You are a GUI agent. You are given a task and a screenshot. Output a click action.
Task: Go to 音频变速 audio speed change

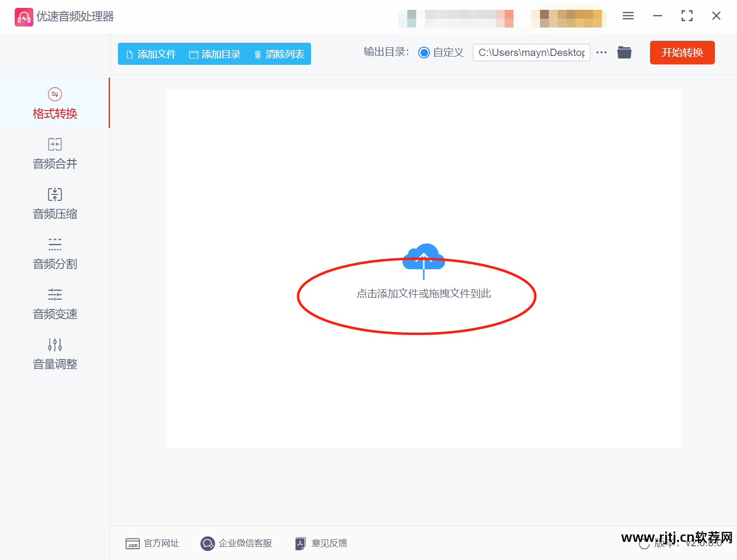pos(55,304)
